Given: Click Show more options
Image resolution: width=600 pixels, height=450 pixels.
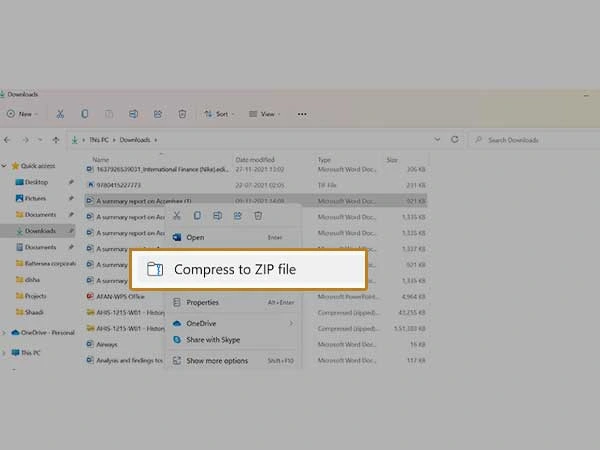Looking at the screenshot, I should click(x=232, y=360).
